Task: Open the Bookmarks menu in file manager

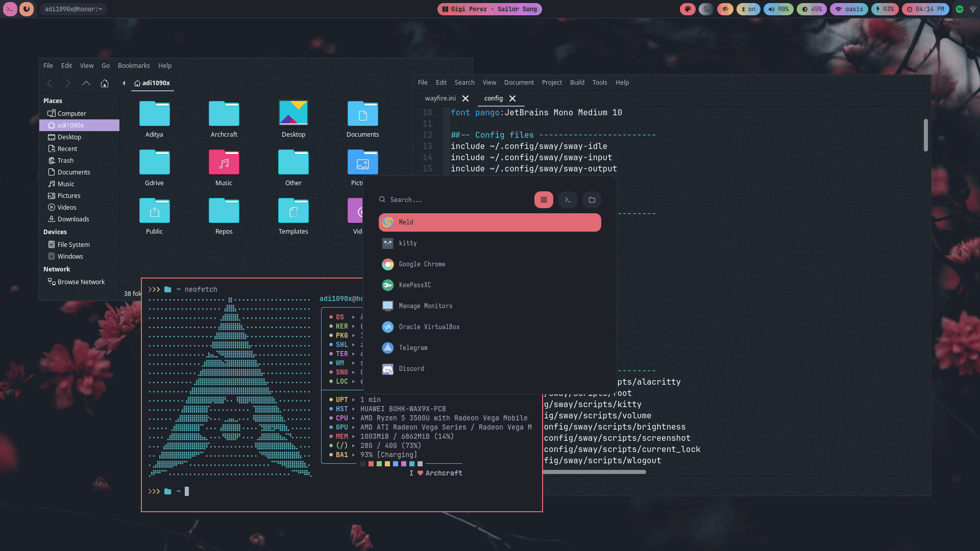Action: click(x=134, y=66)
